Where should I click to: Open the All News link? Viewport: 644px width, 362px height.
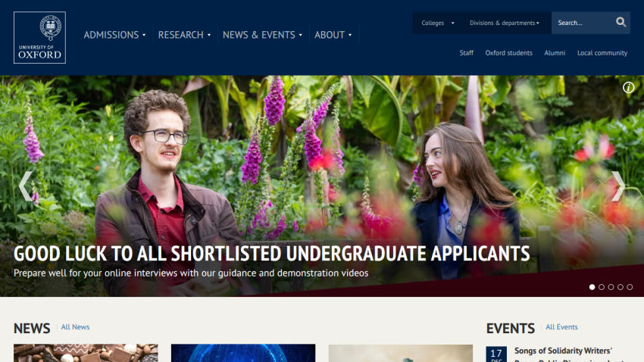[x=75, y=327]
